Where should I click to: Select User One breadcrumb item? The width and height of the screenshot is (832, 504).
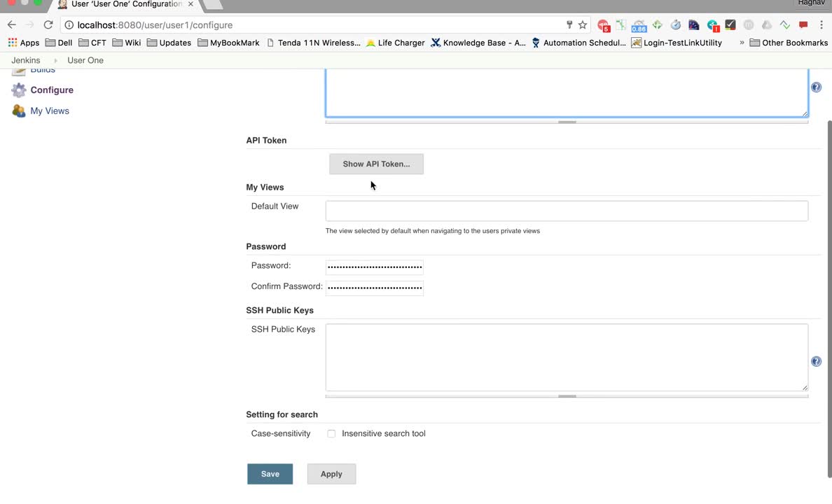[85, 60]
